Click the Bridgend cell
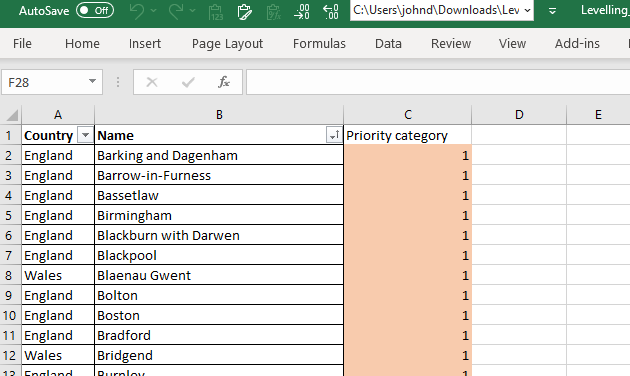Image resolution: width=630 pixels, height=376 pixels. pyautogui.click(x=219, y=356)
